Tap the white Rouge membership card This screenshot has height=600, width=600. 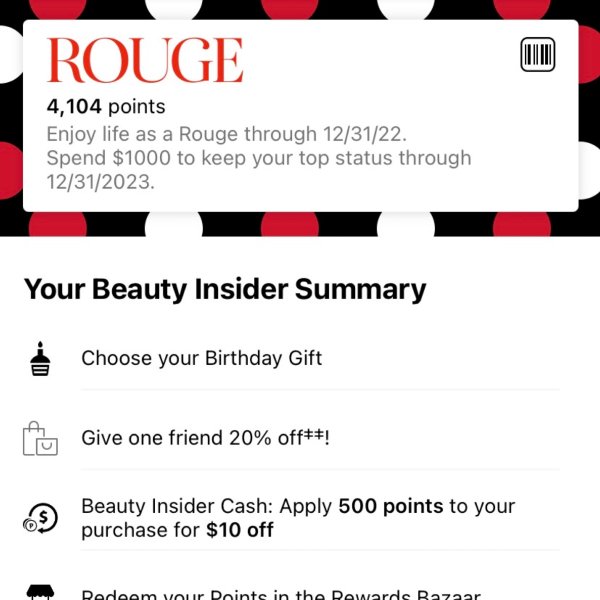point(300,116)
